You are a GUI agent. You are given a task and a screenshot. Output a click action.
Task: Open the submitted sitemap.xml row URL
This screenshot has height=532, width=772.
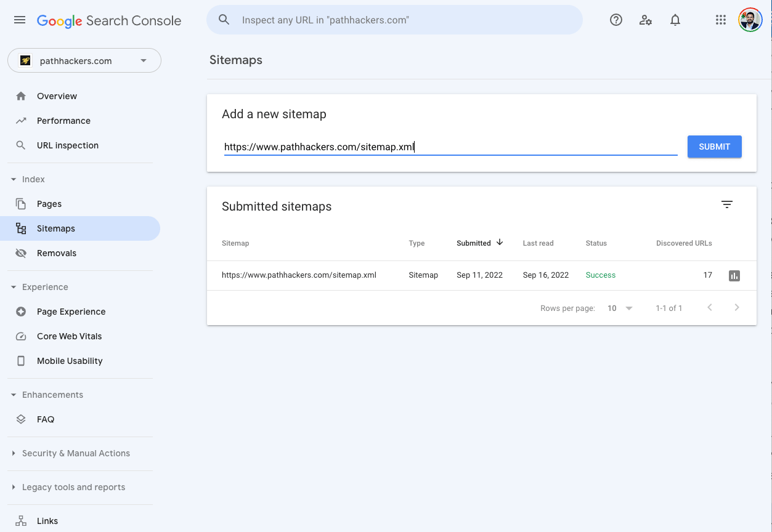point(299,275)
